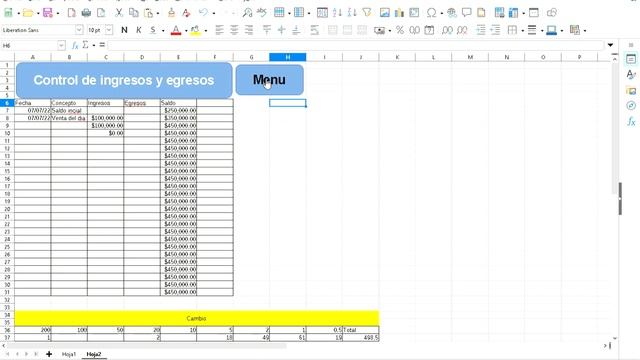Switch to the Hoja1 sheet tab
This screenshot has width=640, height=360.
(x=69, y=354)
